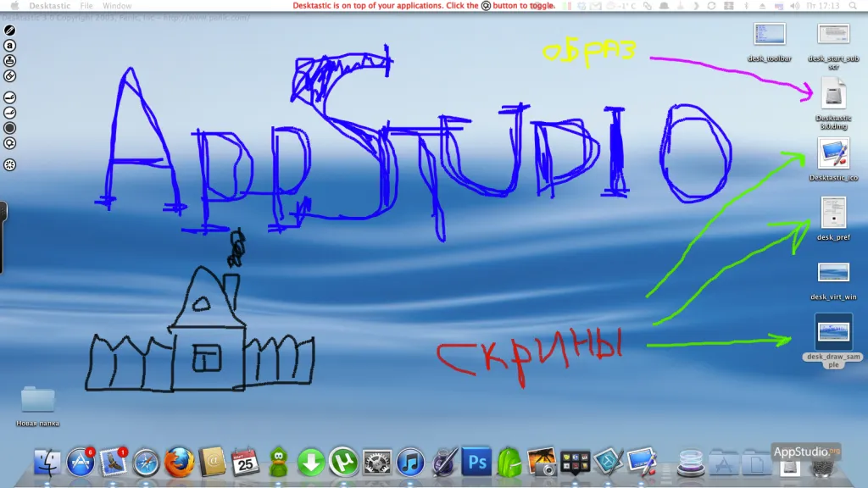The image size is (868, 488).
Task: Open Xcode in the Dock
Action: 609,462
